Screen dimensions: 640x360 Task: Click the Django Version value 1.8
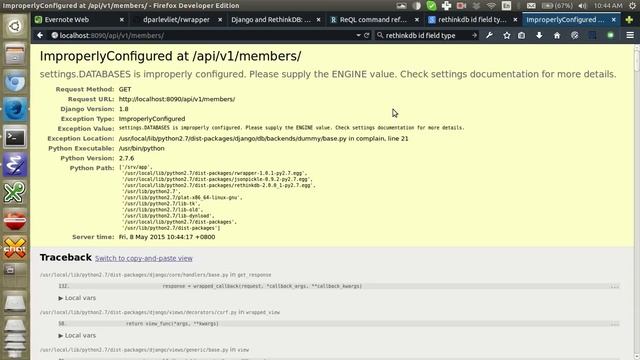pos(124,109)
